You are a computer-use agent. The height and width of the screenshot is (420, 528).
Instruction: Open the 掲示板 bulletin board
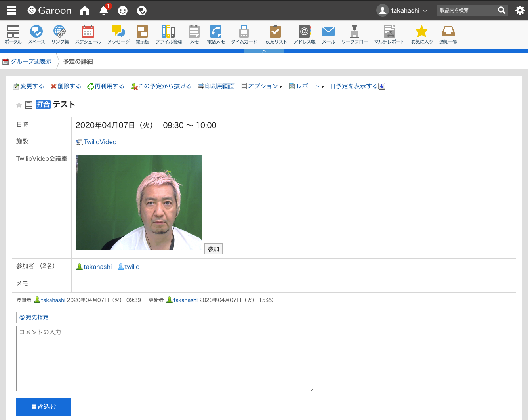[x=142, y=34]
